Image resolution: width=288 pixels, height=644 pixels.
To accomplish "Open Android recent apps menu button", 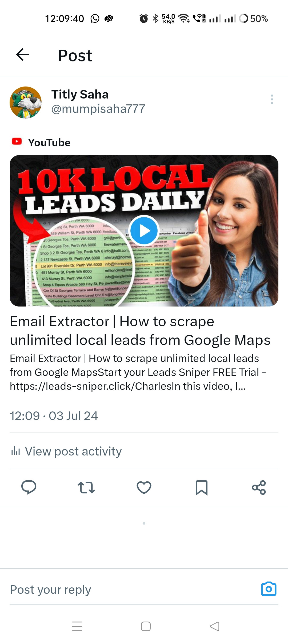I will [x=77, y=626].
